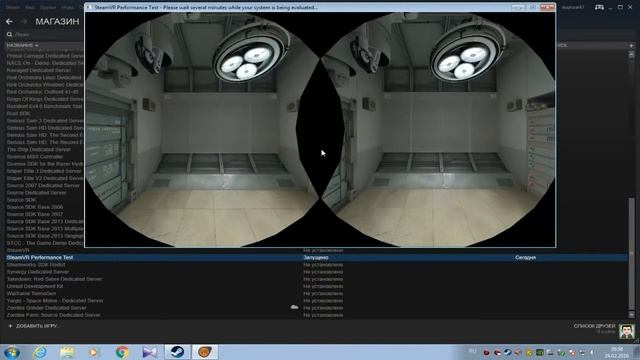Click the Сегодня last-played cell
Viewport: 640px width, 360px height.
[525, 258]
